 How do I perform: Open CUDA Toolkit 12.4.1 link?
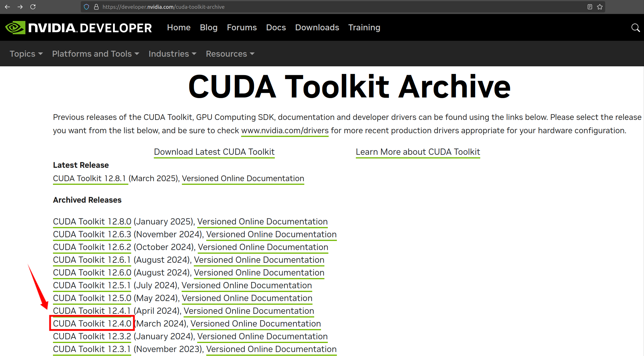pyautogui.click(x=92, y=311)
